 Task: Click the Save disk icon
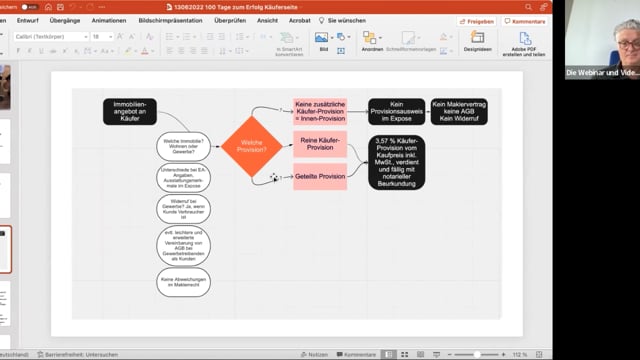point(60,7)
